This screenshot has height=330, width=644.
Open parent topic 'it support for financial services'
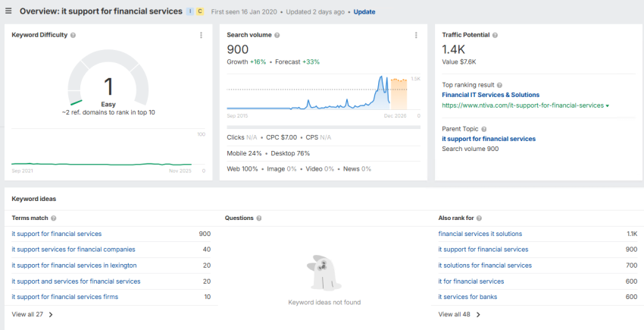coord(489,139)
